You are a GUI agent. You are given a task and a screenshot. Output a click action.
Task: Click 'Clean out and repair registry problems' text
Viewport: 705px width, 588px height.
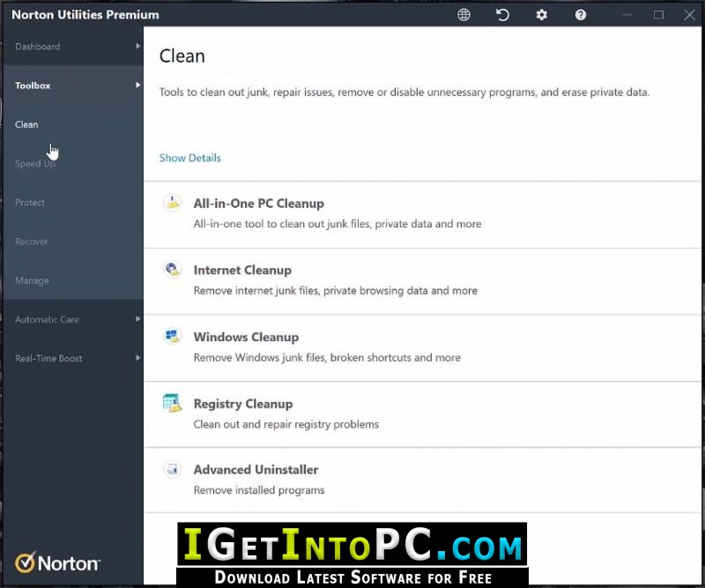[286, 424]
